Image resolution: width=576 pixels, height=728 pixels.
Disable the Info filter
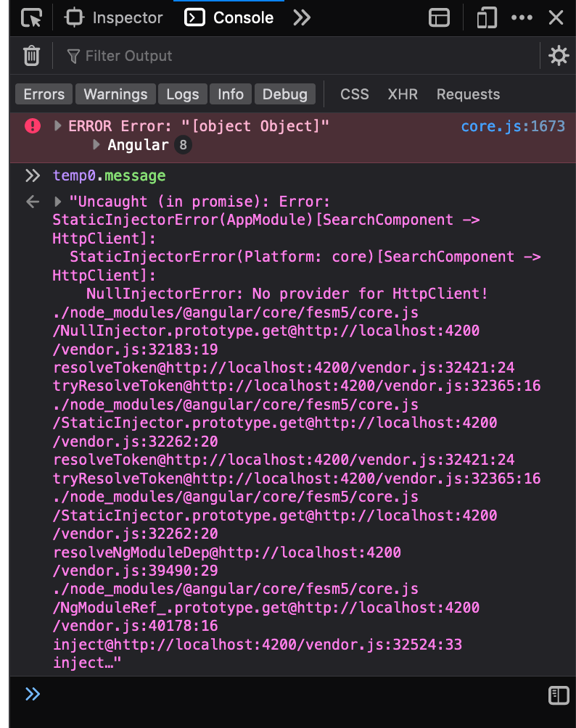231,94
